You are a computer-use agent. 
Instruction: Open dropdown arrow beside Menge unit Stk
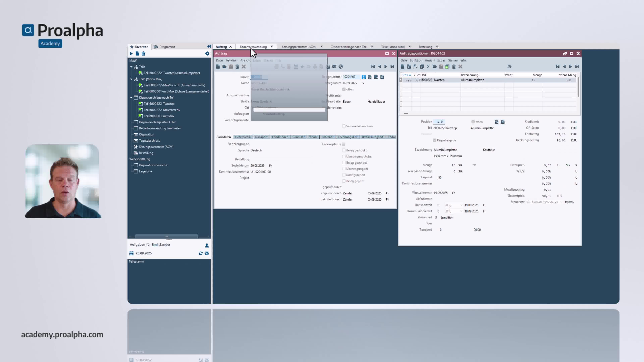[474, 165]
